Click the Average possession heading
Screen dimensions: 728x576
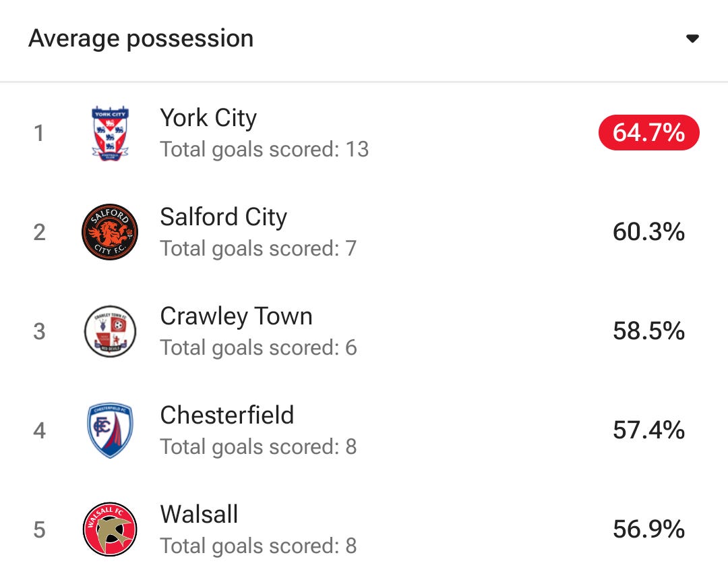141,38
